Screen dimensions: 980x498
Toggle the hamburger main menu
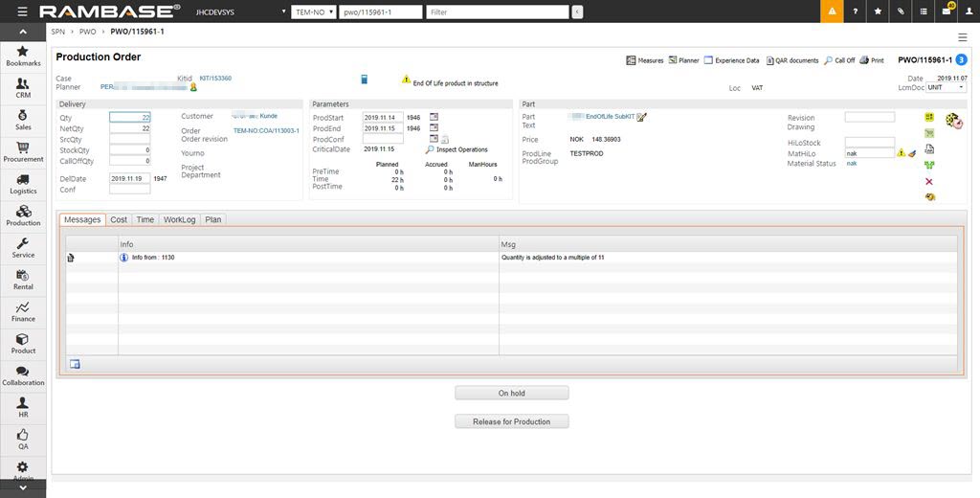(x=22, y=11)
